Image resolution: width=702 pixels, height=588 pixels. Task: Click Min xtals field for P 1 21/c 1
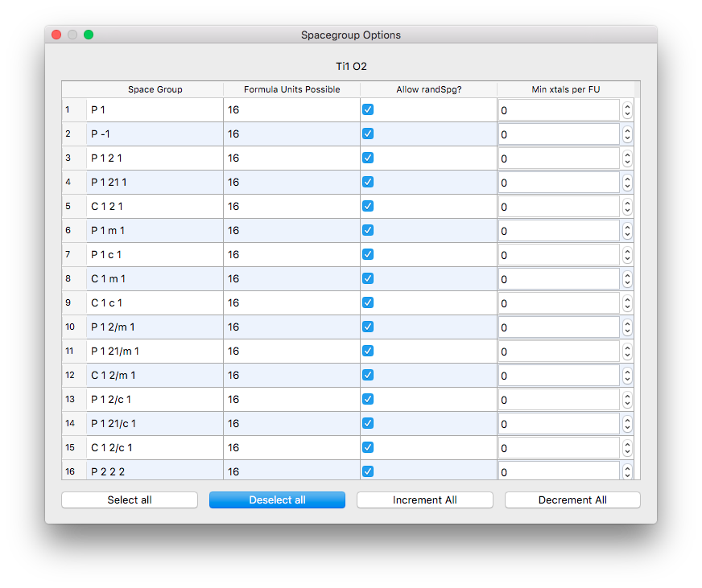coord(560,424)
